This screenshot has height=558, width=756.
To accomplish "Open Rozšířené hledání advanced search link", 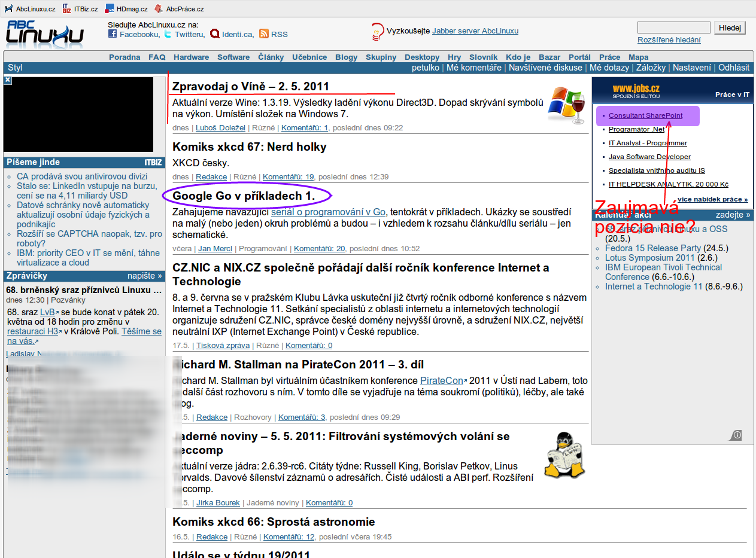I will 669,39.
